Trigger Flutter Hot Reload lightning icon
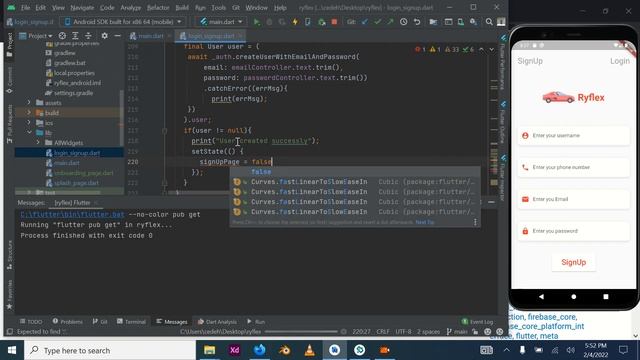 click(295, 22)
